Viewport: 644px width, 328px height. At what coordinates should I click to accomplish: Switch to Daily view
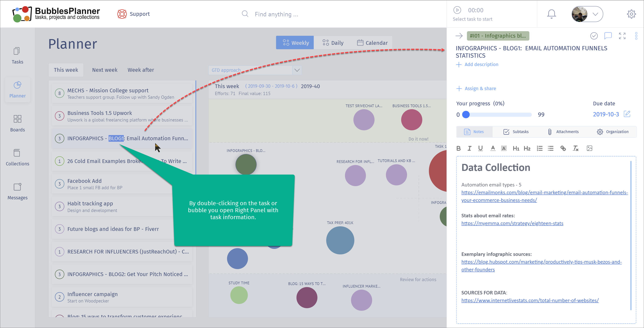pyautogui.click(x=333, y=43)
